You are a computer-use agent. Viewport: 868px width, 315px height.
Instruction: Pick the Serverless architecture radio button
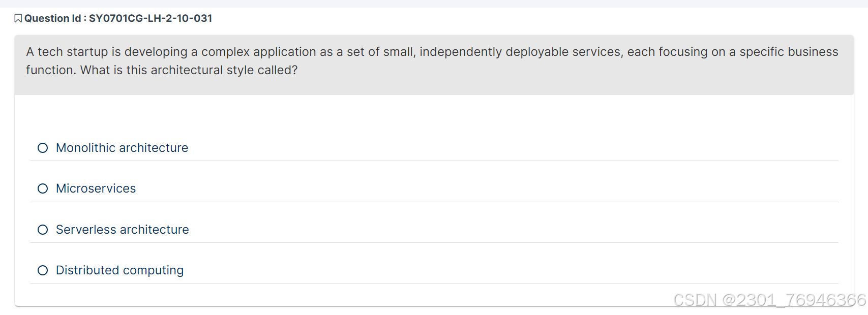click(x=43, y=230)
